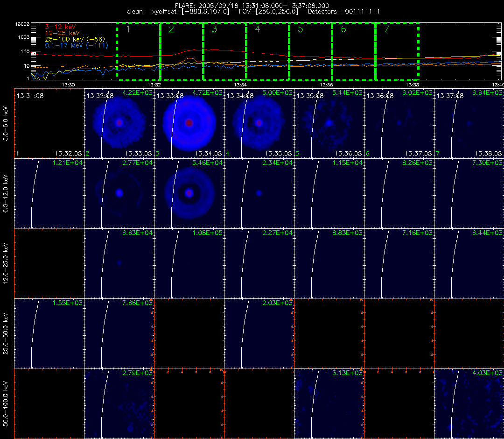Click the '50.0-100.0 keV' row label
Screen dimensions: 504x439
pos(6,404)
